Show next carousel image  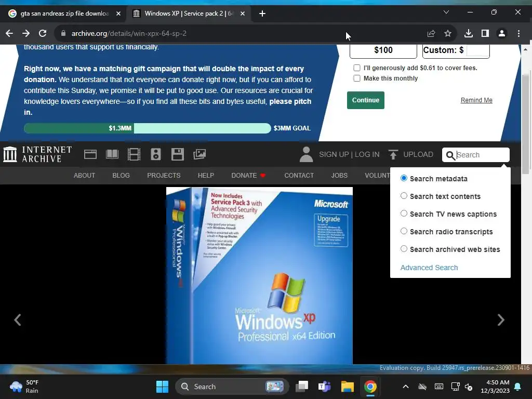click(501, 320)
